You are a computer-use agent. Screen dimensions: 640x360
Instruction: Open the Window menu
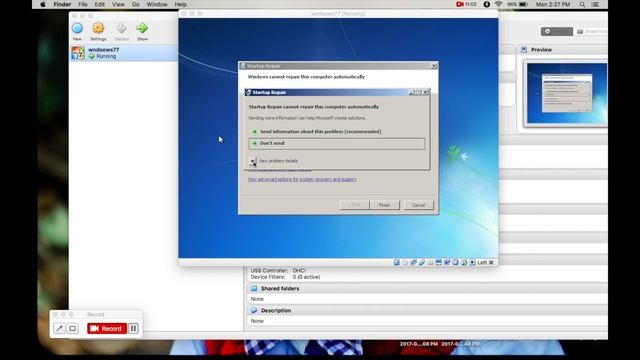pos(157,4)
